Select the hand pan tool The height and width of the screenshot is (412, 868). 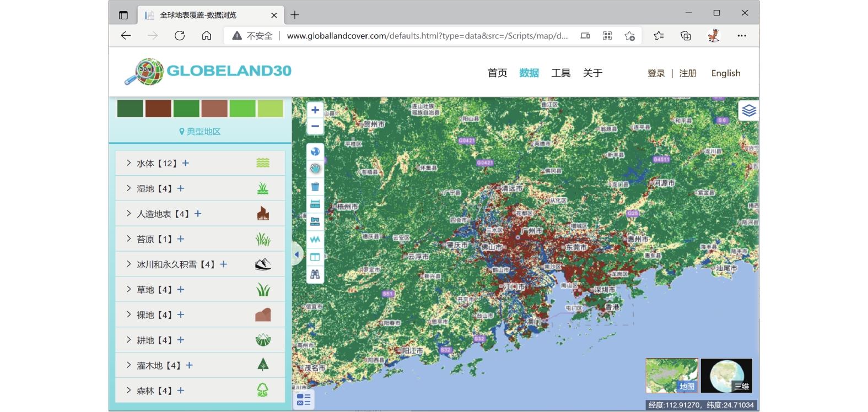315,169
